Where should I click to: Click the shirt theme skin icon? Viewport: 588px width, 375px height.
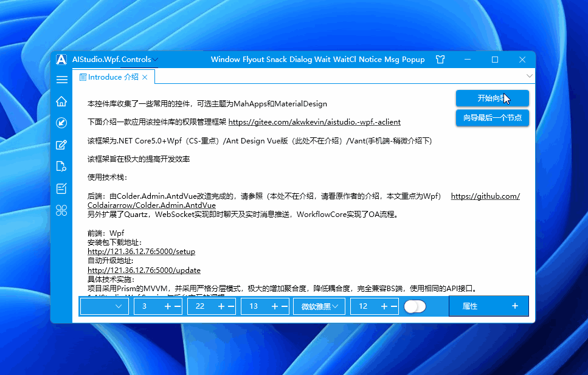point(440,59)
